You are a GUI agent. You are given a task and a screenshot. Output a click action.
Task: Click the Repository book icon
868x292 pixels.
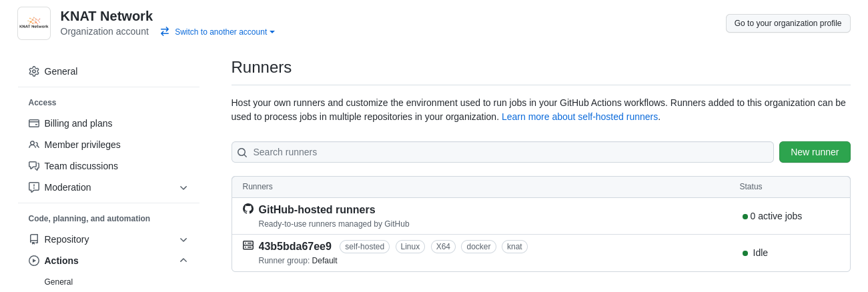tap(34, 239)
